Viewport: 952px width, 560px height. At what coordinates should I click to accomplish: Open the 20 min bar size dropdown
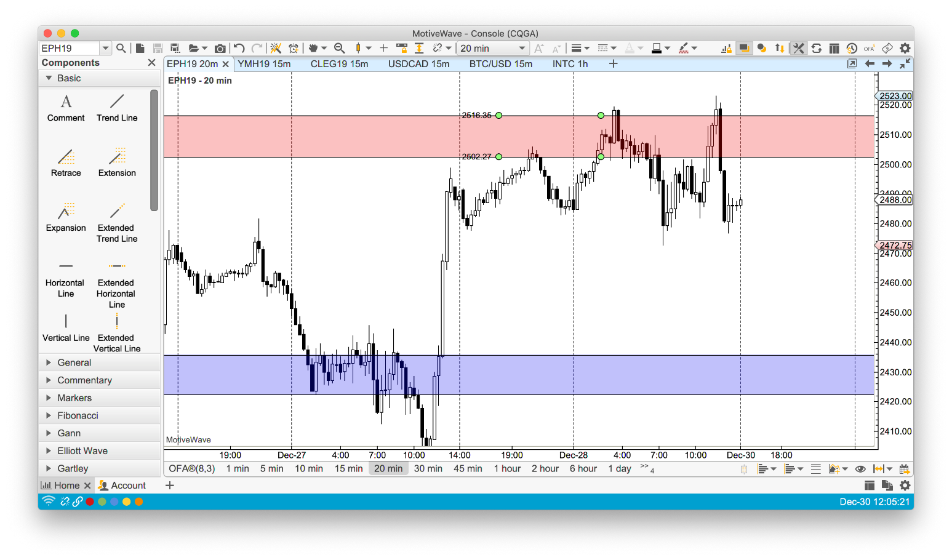493,48
